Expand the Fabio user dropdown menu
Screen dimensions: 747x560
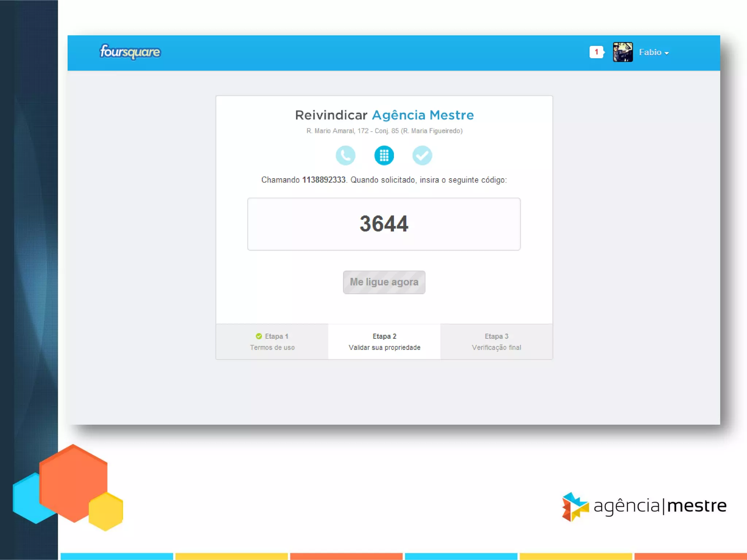click(654, 52)
